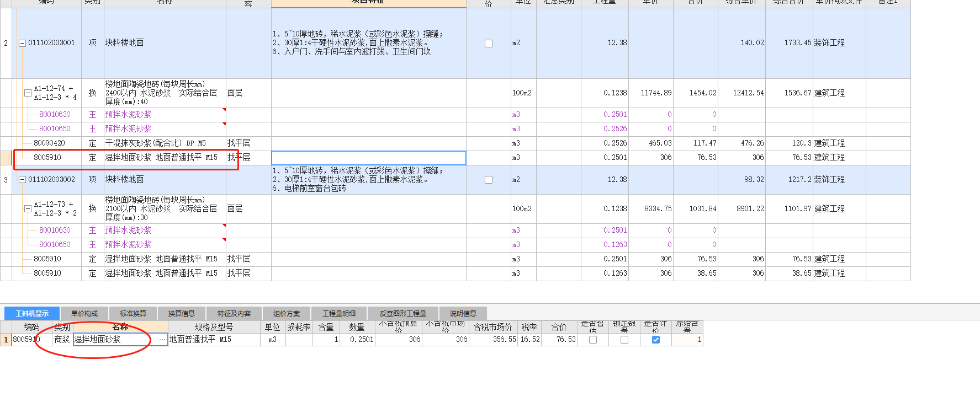Select code 80090420 in the quota list
This screenshot has height=402, width=980.
(x=49, y=143)
